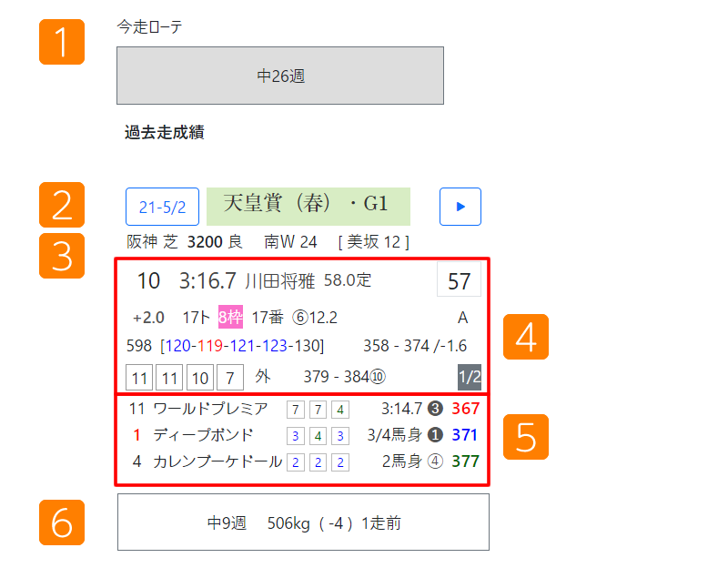728x568 pixels.
Task: Open the 21-5/2 race date button
Action: (162, 207)
